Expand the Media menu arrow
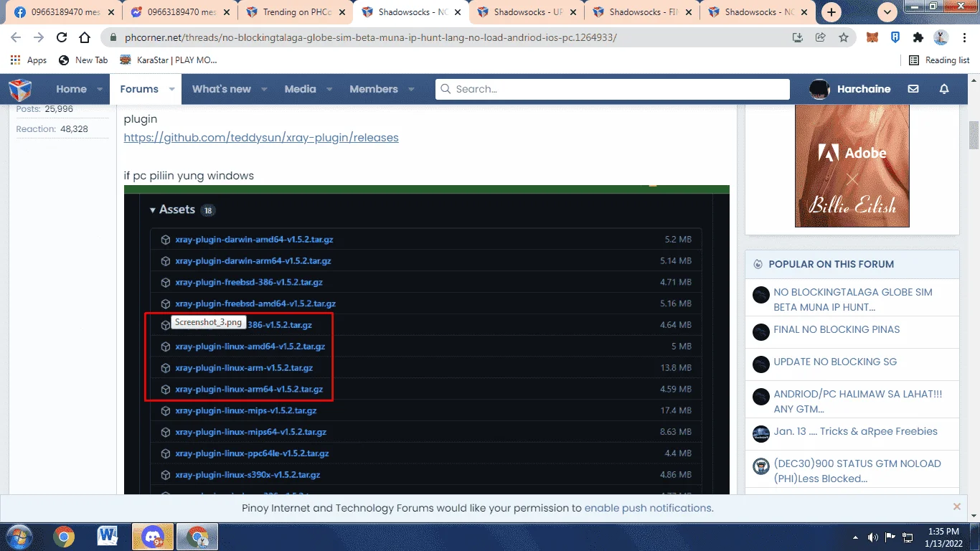The image size is (980, 551). pyautogui.click(x=329, y=89)
